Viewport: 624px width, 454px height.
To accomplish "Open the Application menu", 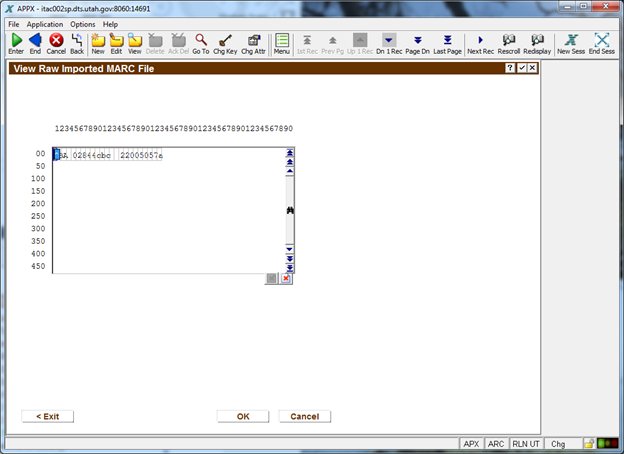I will tap(44, 24).
